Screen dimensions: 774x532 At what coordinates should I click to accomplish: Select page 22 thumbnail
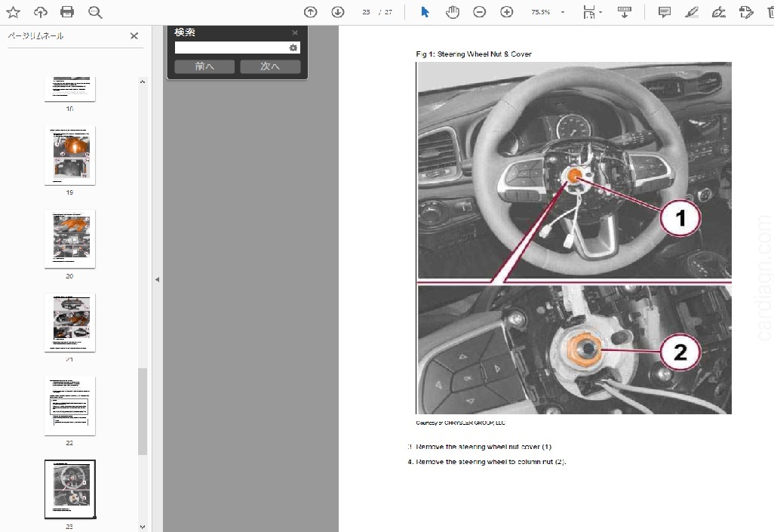69,406
